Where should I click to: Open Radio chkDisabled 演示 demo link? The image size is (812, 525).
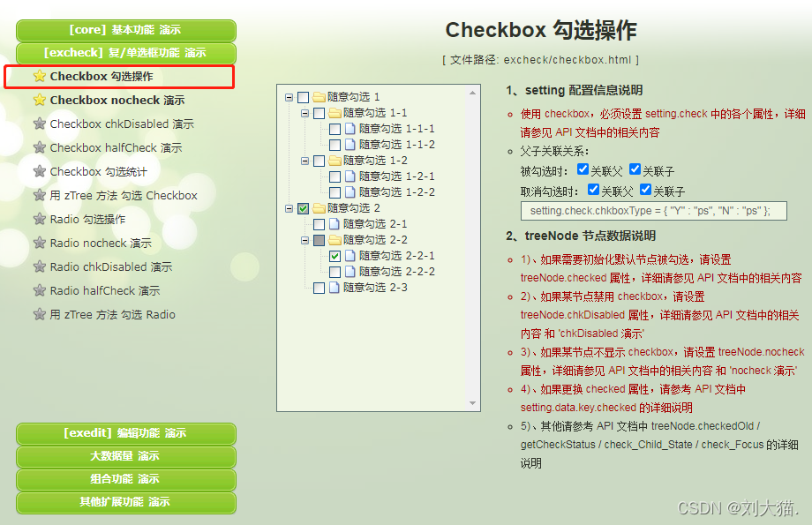[x=111, y=266]
